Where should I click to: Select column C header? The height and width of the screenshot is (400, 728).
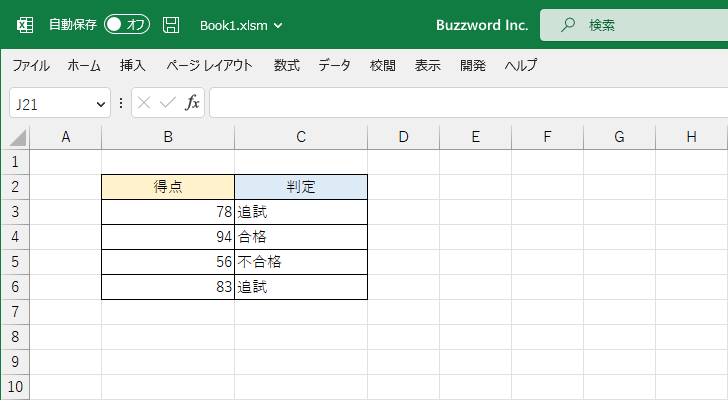301,137
